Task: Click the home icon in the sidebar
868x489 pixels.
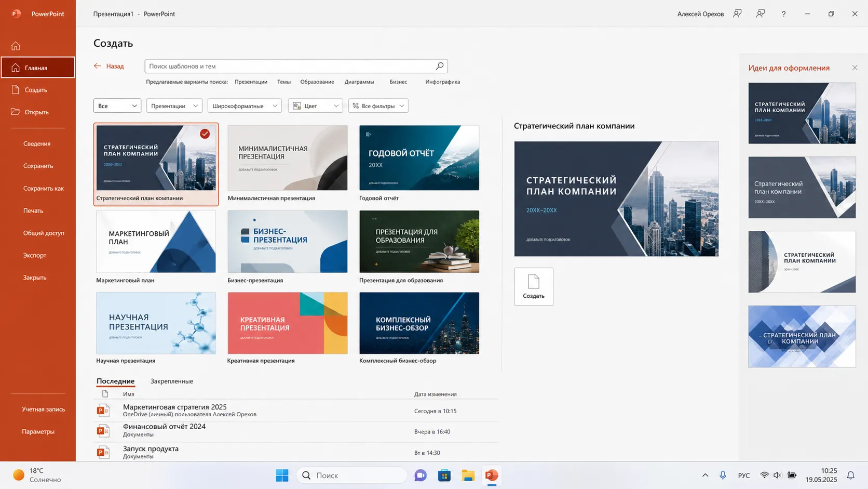Action: (16, 46)
